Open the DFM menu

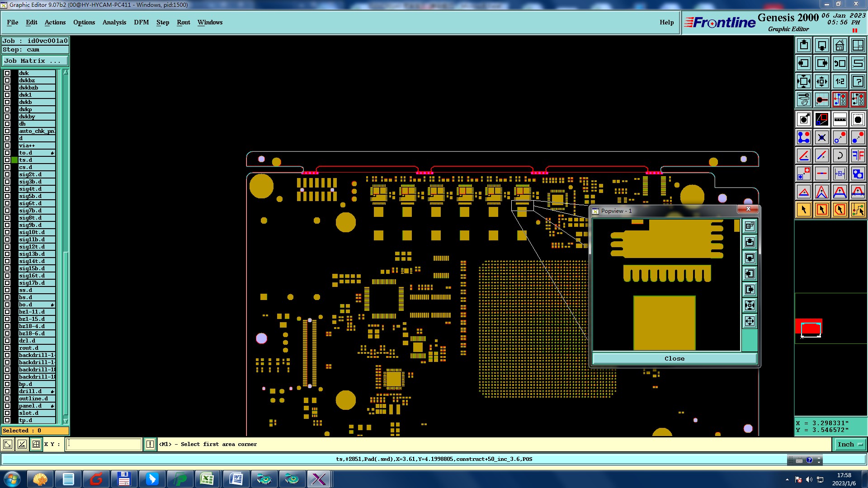coord(141,22)
